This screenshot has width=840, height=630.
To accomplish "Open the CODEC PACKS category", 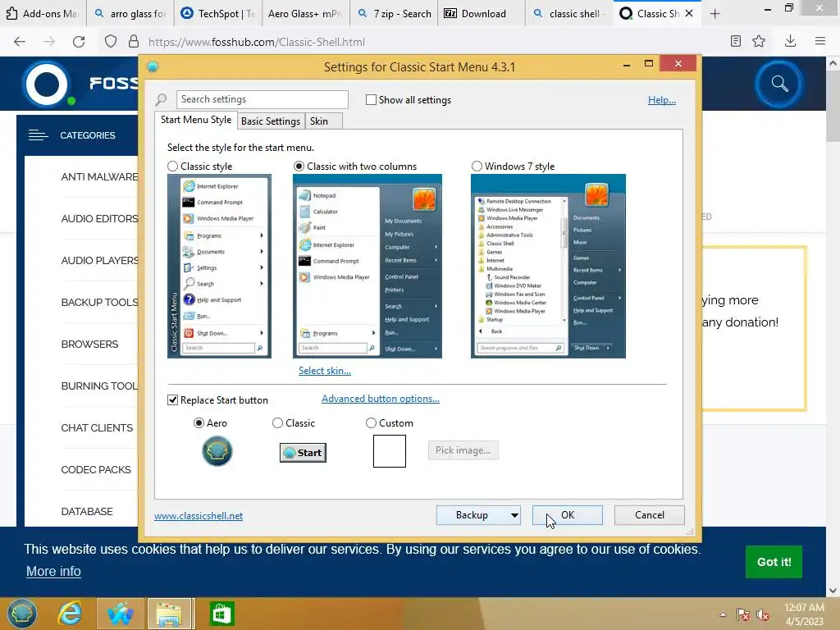I will coord(96,470).
